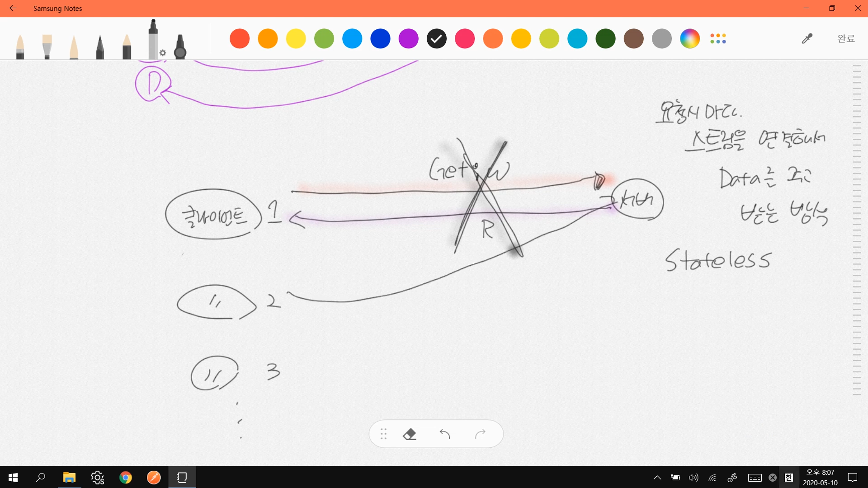Minimize the Samsung Notes window
Viewport: 868px width, 488px height.
(806, 8)
